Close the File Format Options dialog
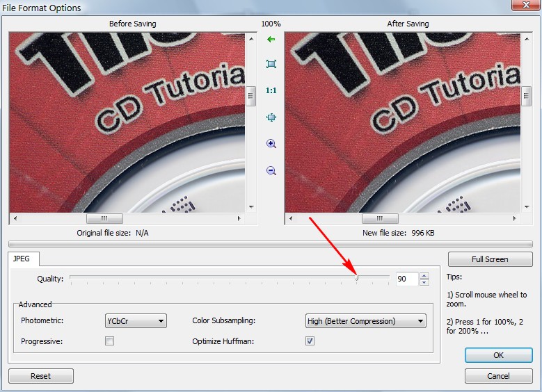 [526, 5]
